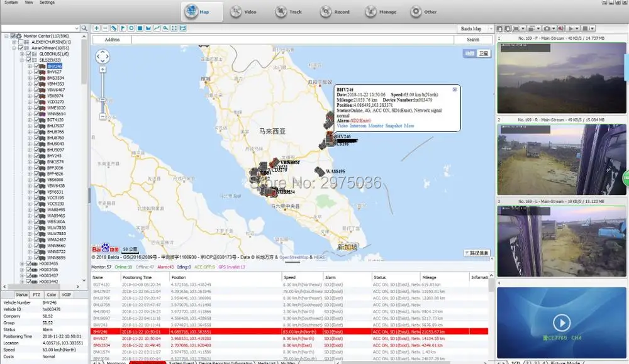Screen dimensions: 629x364
Task: Open the Manage module
Action: pyautogui.click(x=381, y=11)
